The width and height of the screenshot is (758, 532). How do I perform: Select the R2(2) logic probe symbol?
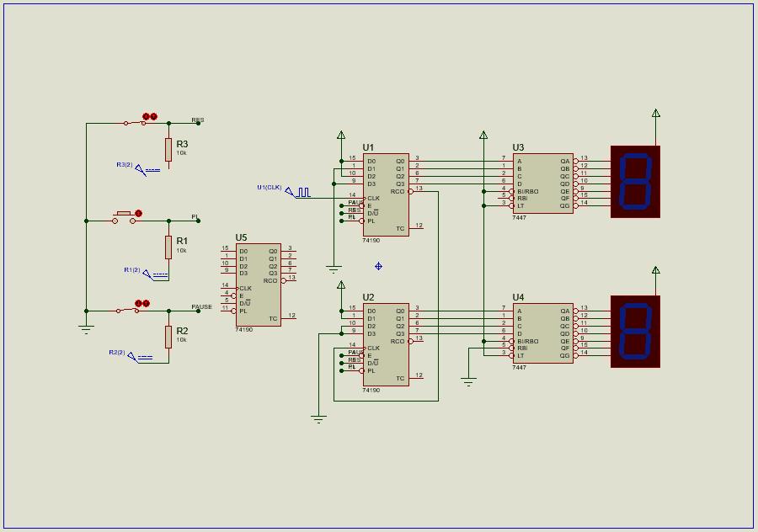click(x=140, y=358)
